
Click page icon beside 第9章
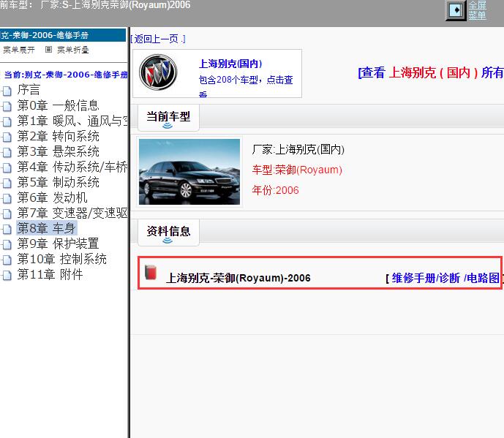[x=7, y=245]
